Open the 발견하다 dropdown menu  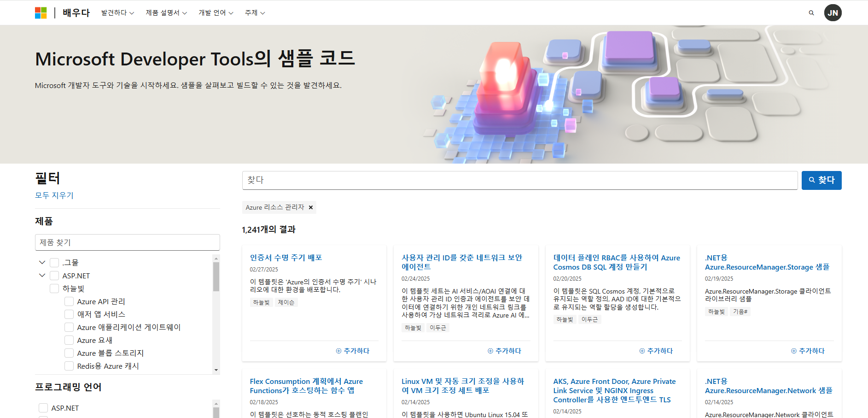tap(117, 13)
